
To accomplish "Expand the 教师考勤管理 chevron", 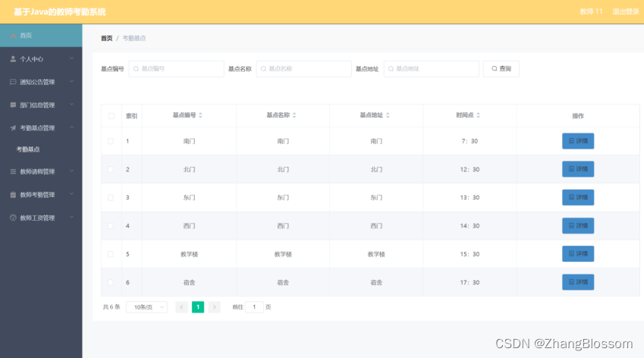I will tap(72, 193).
